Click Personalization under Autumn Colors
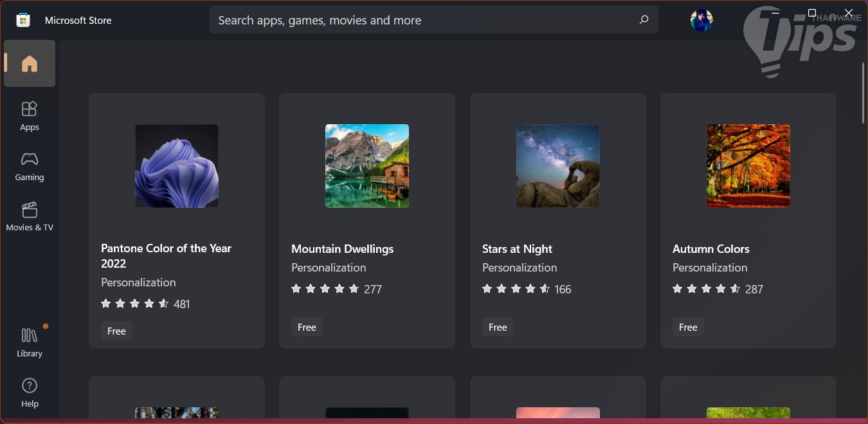 710,268
